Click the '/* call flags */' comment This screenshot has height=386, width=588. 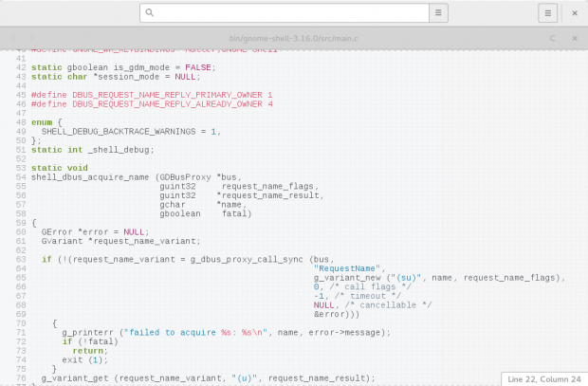coord(370,286)
